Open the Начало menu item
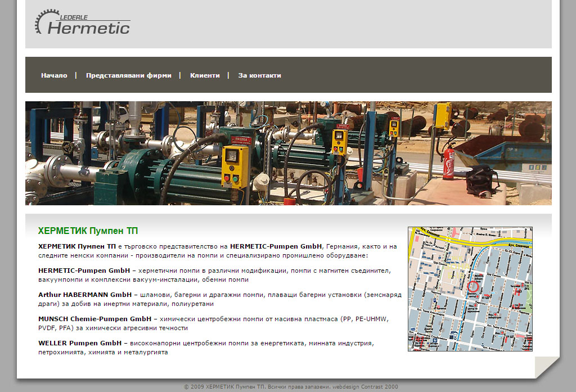This screenshot has height=392, width=576. tap(54, 75)
